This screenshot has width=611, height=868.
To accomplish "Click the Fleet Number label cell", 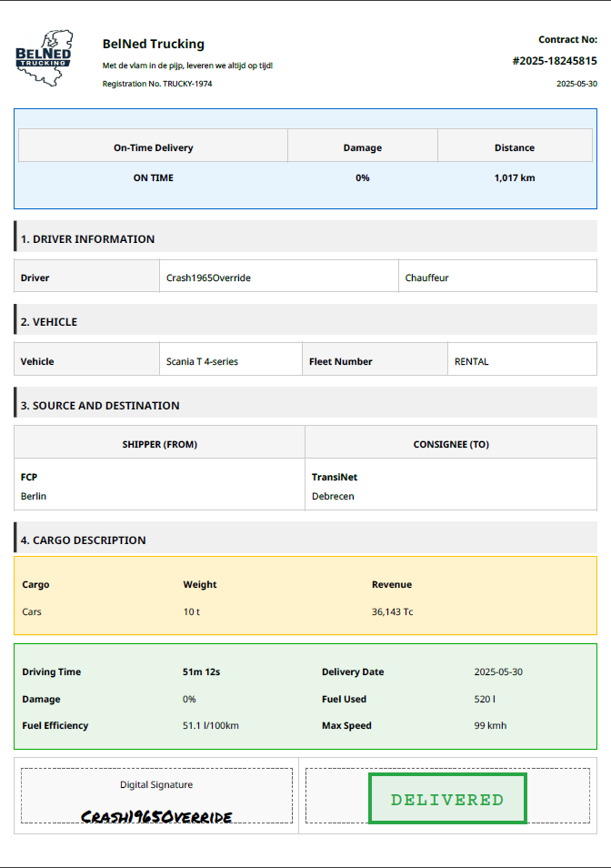I will [375, 359].
